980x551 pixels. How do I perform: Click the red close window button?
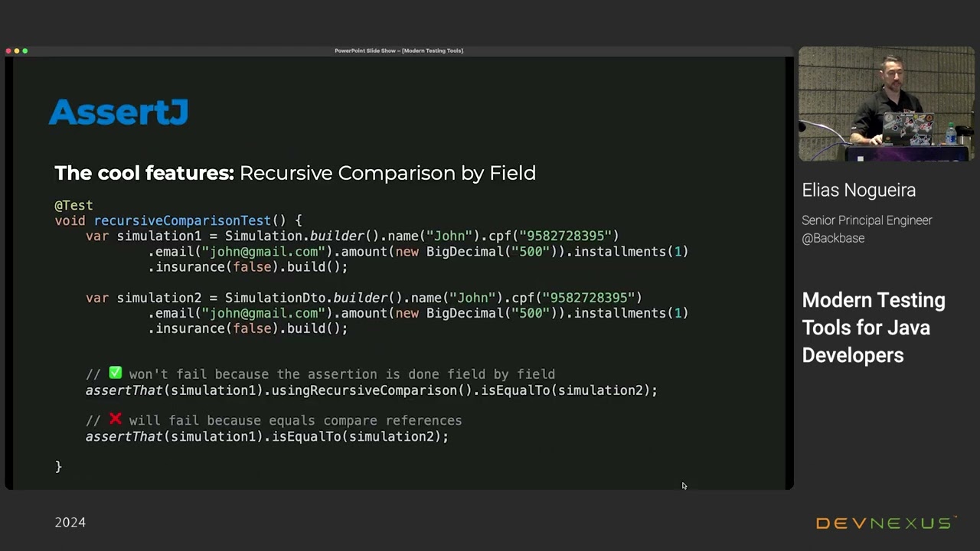pyautogui.click(x=8, y=51)
